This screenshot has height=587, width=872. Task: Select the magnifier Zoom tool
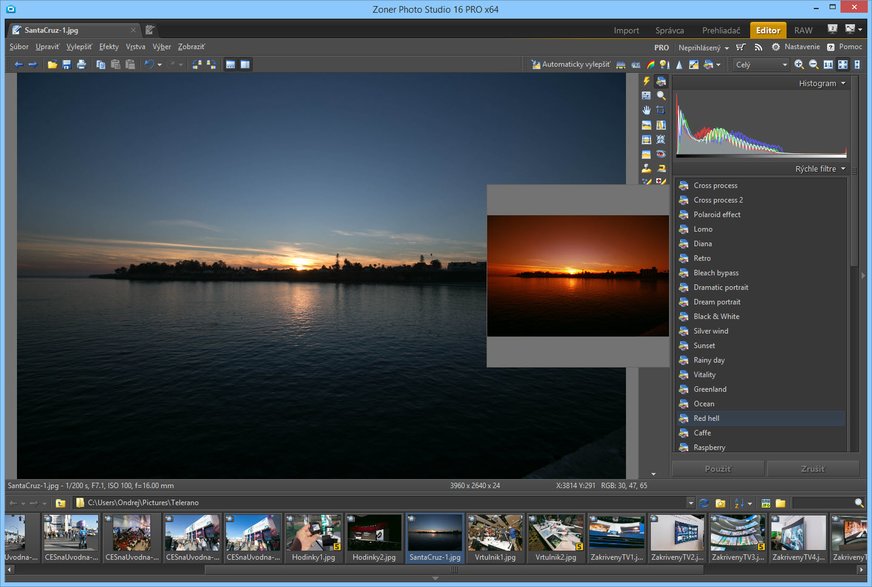[661, 96]
